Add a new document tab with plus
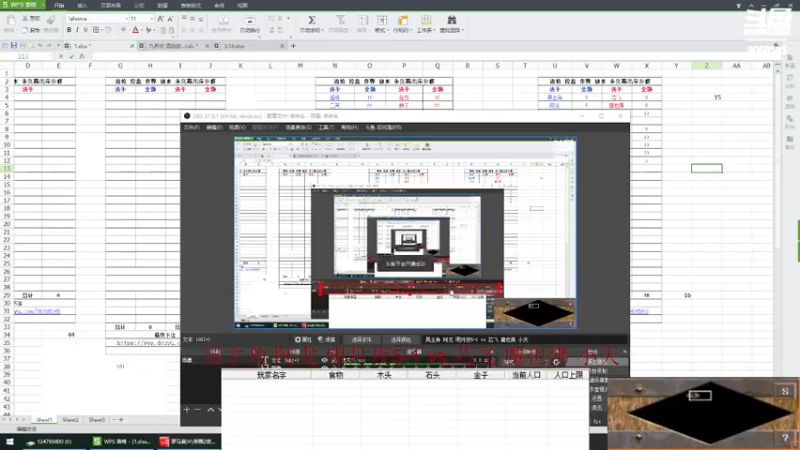The image size is (800, 450). pos(293,46)
